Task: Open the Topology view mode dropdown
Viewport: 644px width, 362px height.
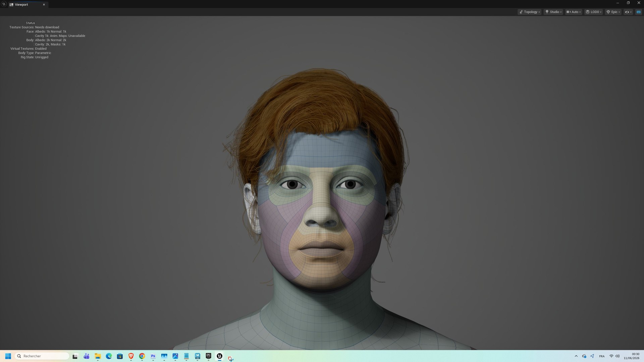Action: coord(530,12)
